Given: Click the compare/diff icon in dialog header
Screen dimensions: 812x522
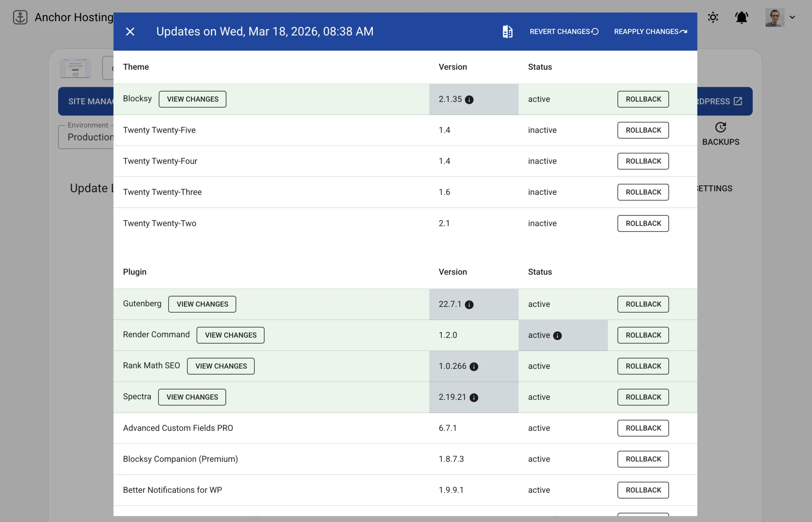Looking at the screenshot, I should click(x=507, y=31).
